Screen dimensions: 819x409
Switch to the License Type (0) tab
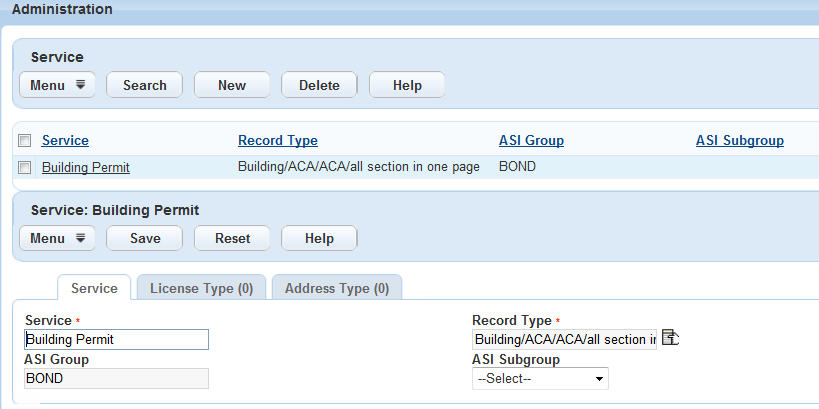click(x=201, y=289)
